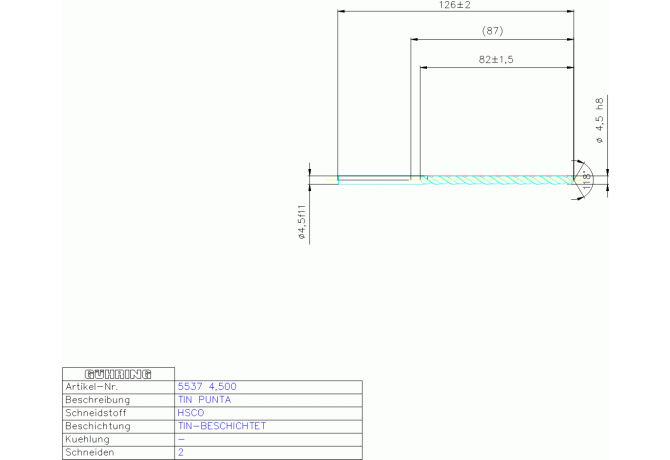This screenshot has width=670, height=460.
Task: Select the Kuehlung label cell
Action: pos(90,439)
